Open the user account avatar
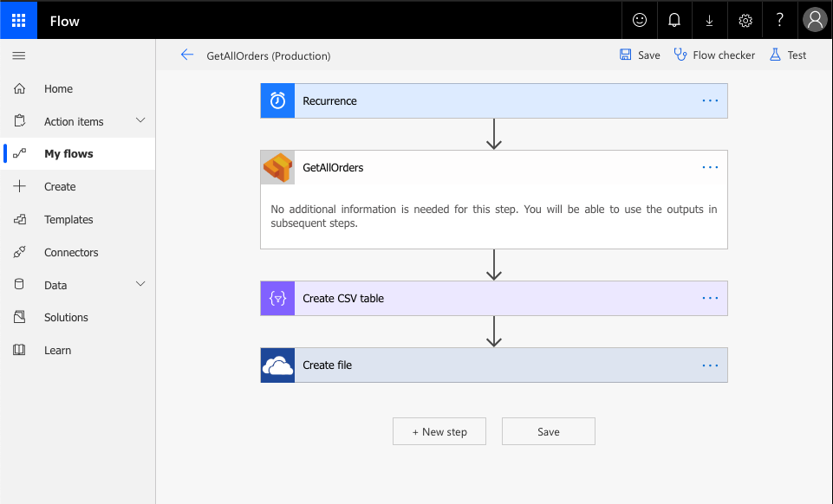 pos(815,21)
